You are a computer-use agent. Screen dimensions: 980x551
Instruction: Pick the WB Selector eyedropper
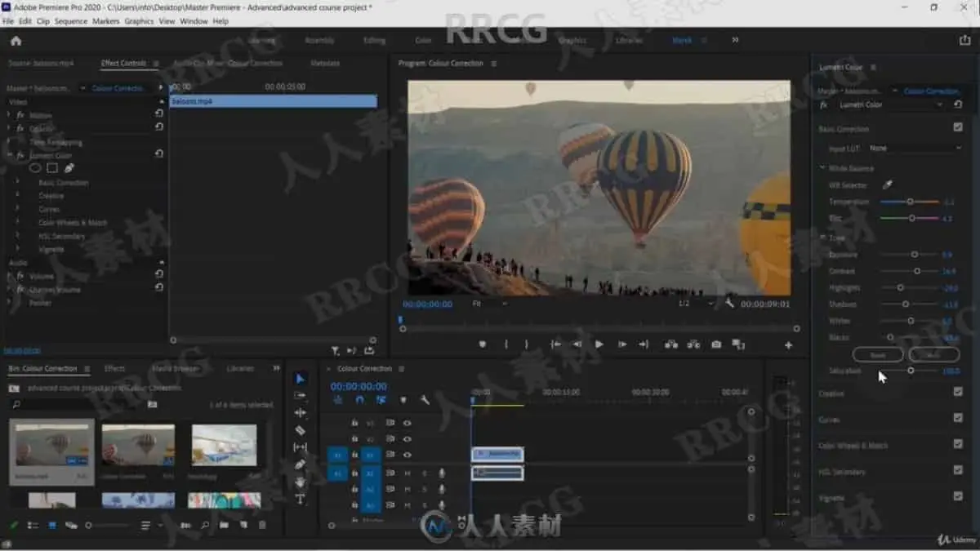[x=888, y=185]
